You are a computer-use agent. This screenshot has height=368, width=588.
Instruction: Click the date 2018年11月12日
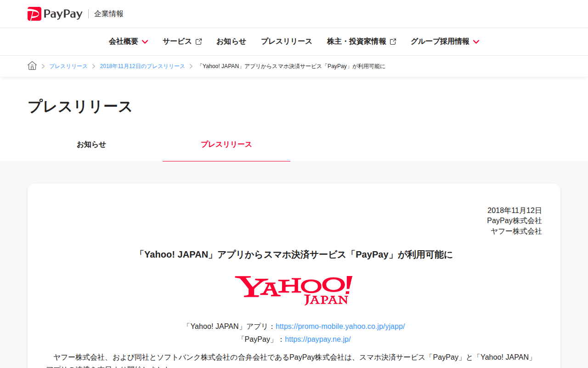pyautogui.click(x=514, y=210)
